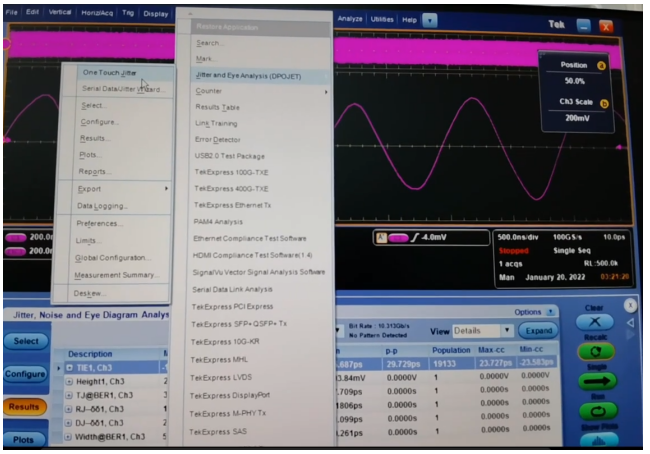Expand the DJ–δδ1, Ch3 row

[x=68, y=423]
